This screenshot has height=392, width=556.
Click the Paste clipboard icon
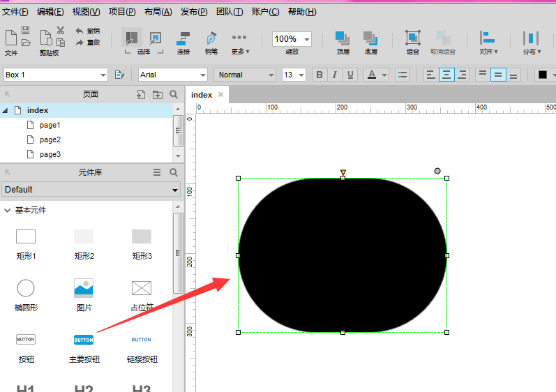coord(46,38)
